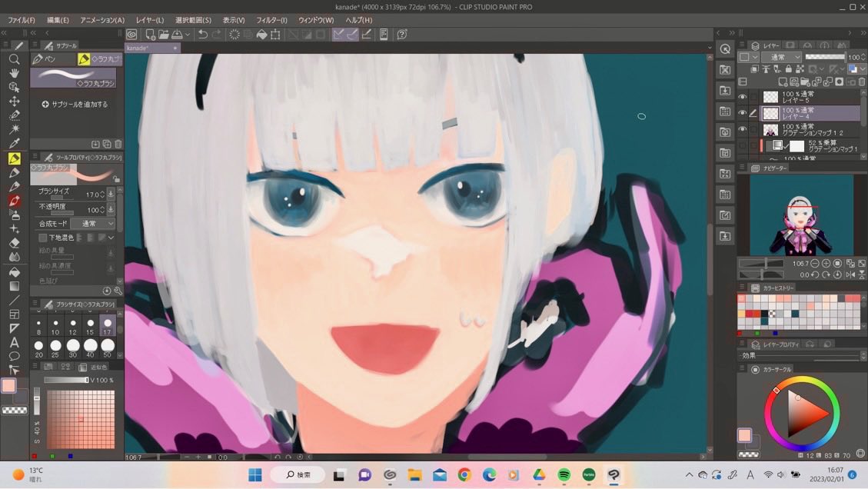
Task: Delete sub tool trash icon
Action: (x=118, y=144)
